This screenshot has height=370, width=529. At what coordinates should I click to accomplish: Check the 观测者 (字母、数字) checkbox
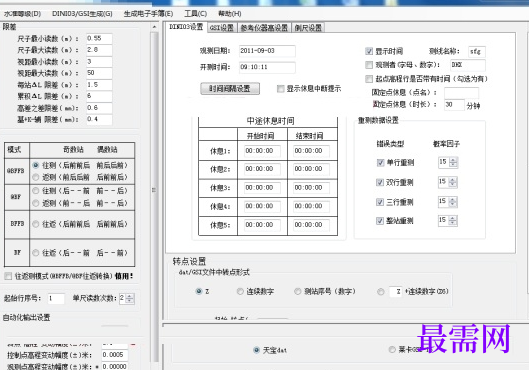coord(369,65)
